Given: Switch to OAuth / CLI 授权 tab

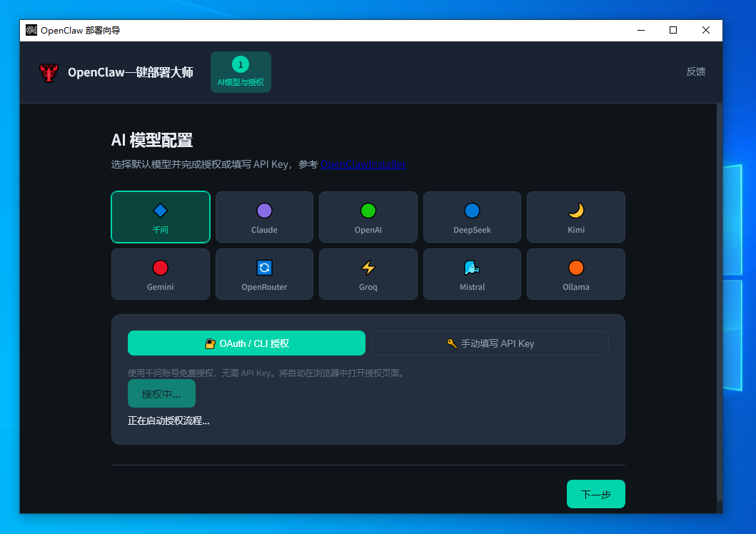Looking at the screenshot, I should click(x=246, y=343).
